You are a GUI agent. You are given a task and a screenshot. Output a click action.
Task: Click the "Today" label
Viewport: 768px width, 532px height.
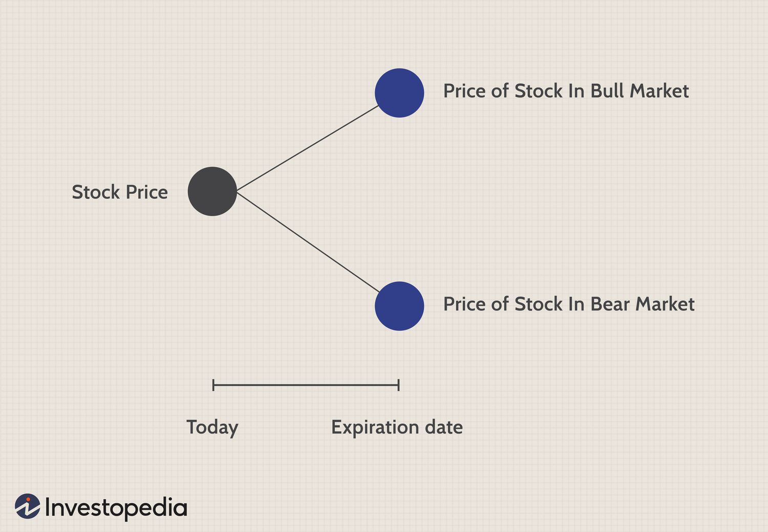click(x=212, y=428)
